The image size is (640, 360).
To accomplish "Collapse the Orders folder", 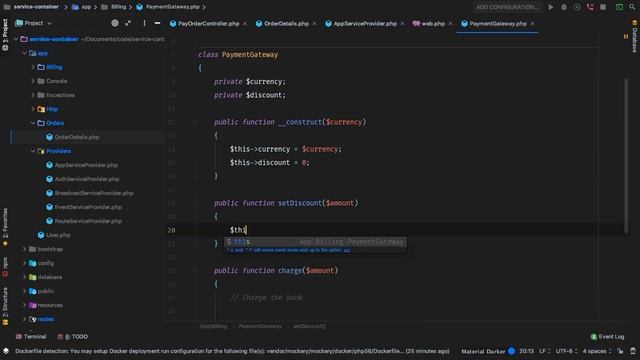I will pos(33,123).
